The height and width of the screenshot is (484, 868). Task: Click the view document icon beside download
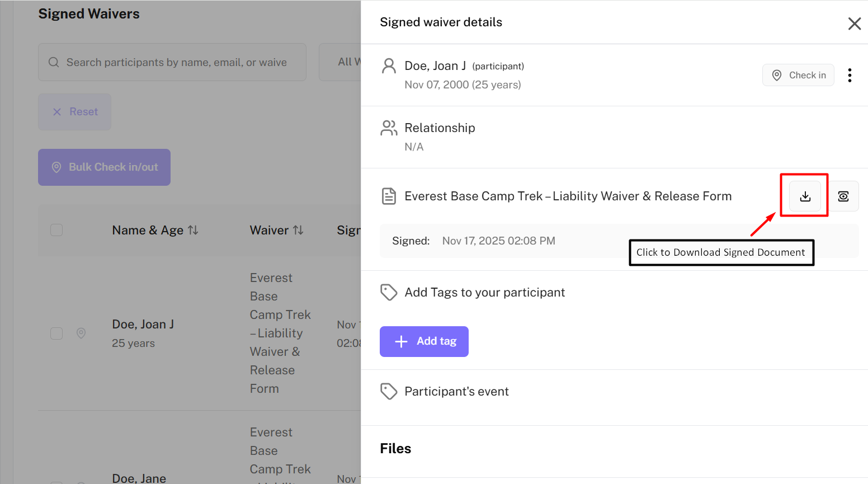[843, 196]
